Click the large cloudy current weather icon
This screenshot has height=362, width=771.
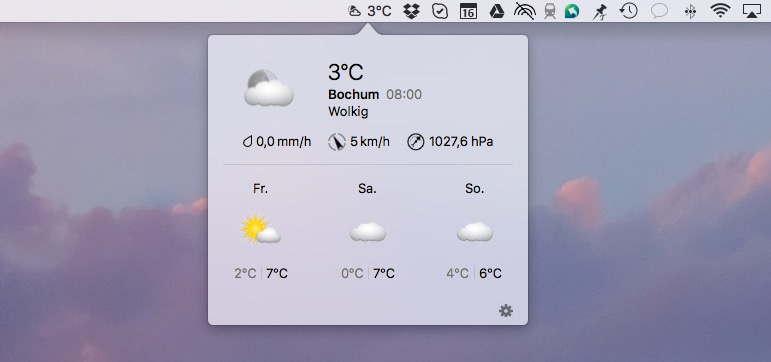click(268, 88)
